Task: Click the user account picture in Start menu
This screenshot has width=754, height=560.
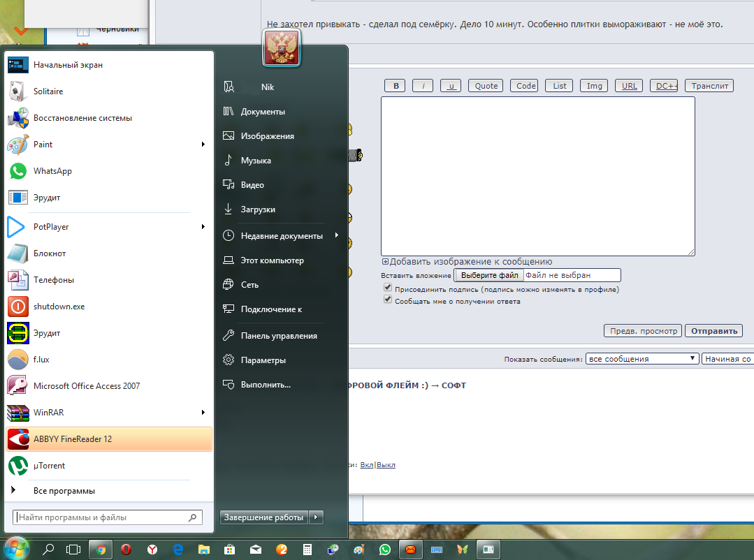Action: 282,47
